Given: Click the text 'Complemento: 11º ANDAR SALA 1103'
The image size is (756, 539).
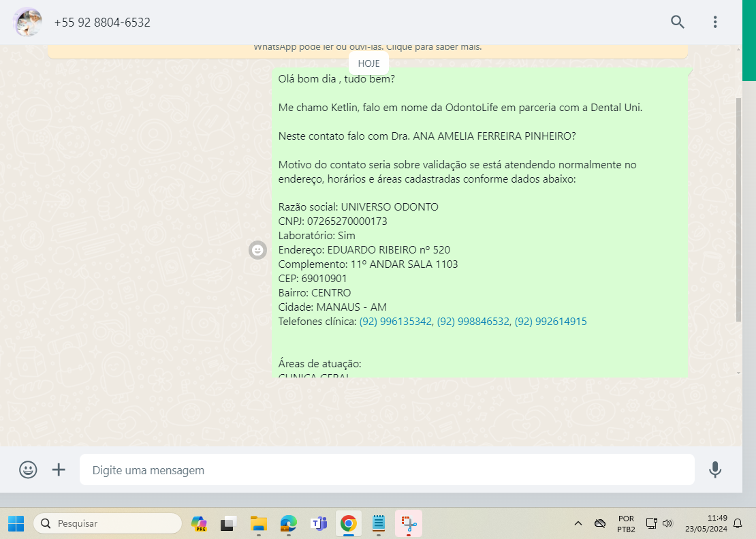Looking at the screenshot, I should point(368,264).
